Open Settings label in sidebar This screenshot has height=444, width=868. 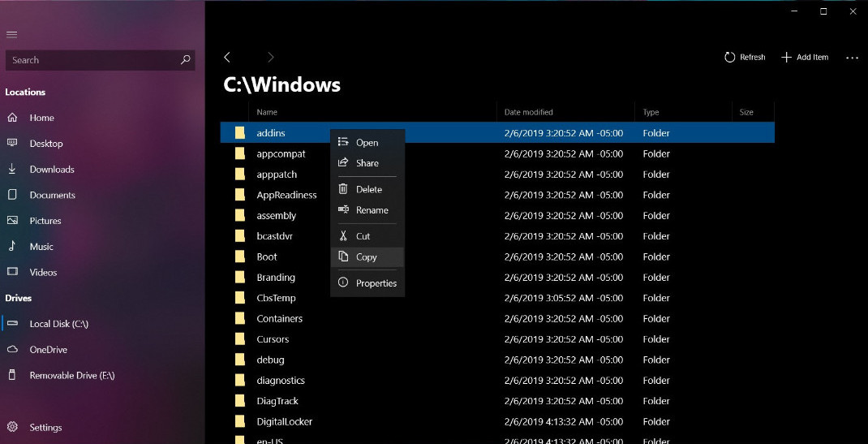click(x=45, y=428)
